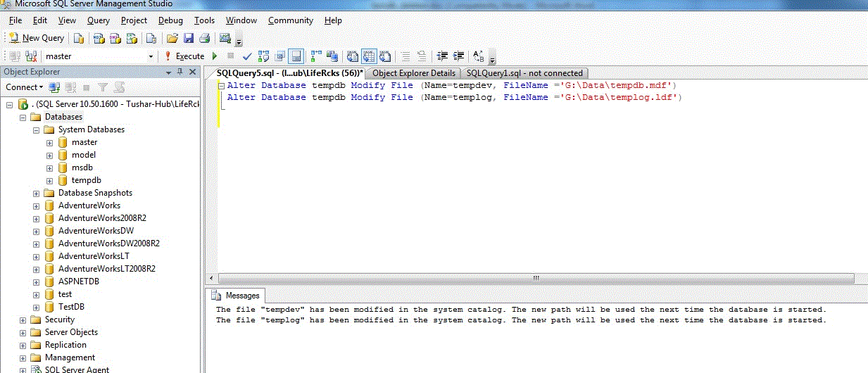
Task: Select the Replication folder
Action: click(65, 345)
